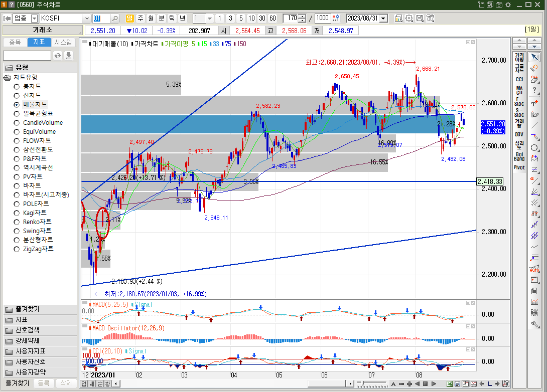Screen dimensions: 547x392
Task: Switch to the 시스템 tab
Action: click(x=64, y=42)
